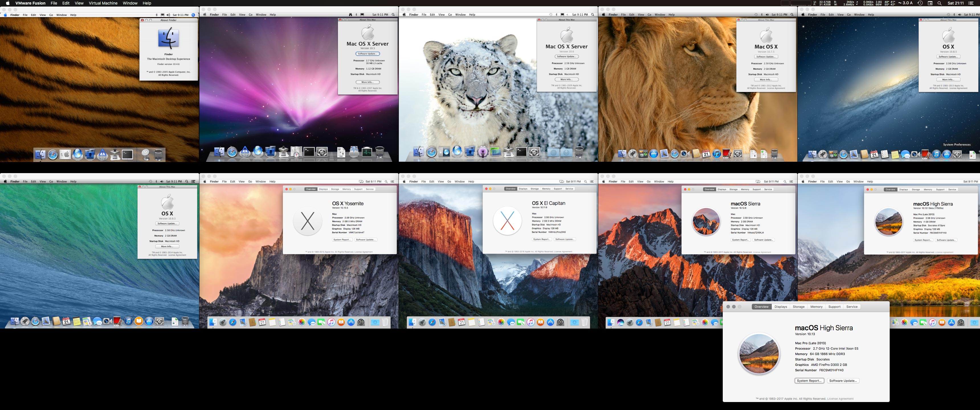Open License Agreement link in large High Sierra window
980x410 pixels.
pyautogui.click(x=840, y=399)
